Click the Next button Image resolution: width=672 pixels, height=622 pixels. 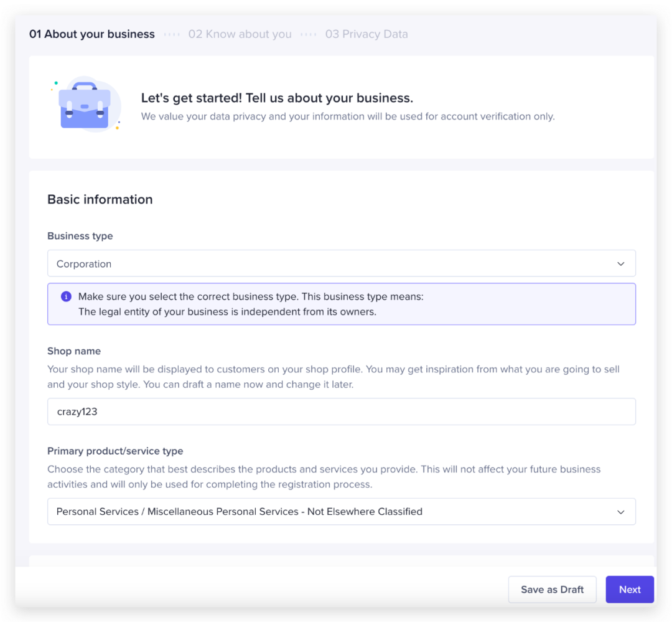[x=630, y=590]
